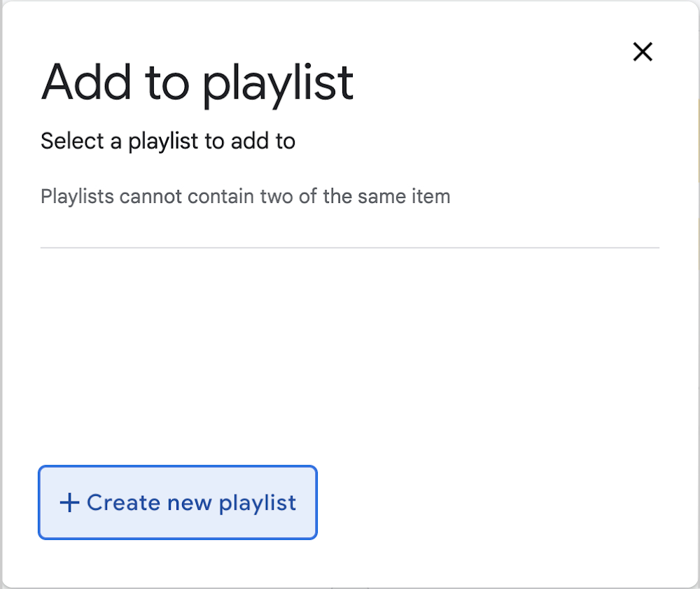The height and width of the screenshot is (589, 700).
Task: Dismiss the dialog using the close control
Action: (x=643, y=51)
